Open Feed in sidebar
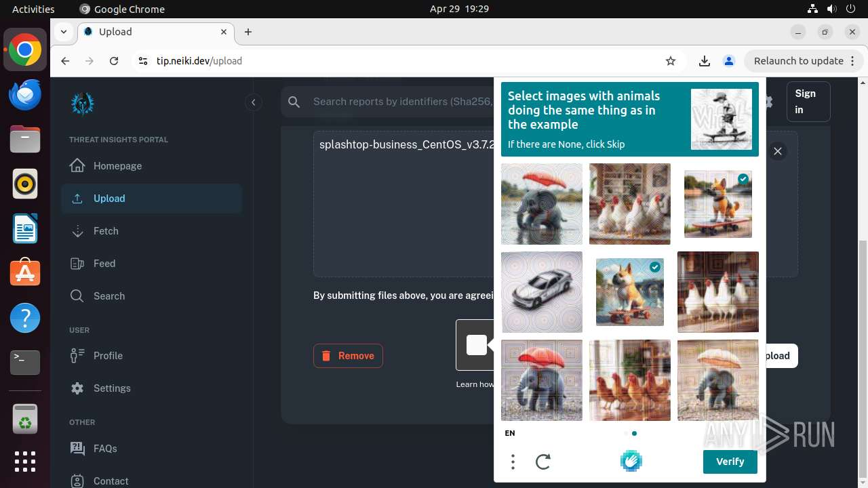 [151, 264]
